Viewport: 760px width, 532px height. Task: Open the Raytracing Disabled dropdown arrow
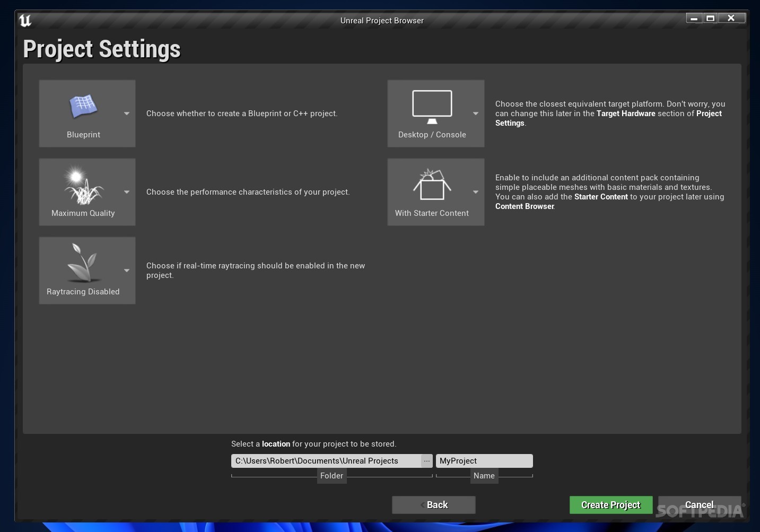coord(127,271)
